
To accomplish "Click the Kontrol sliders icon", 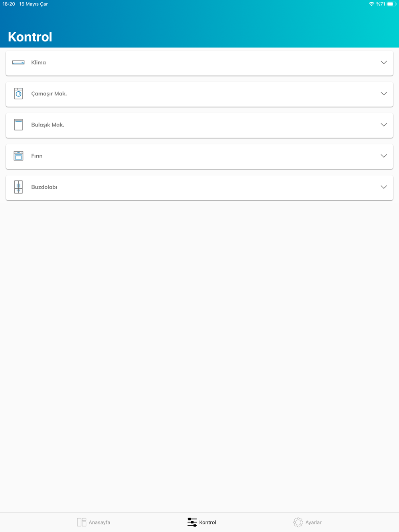I will click(x=192, y=522).
